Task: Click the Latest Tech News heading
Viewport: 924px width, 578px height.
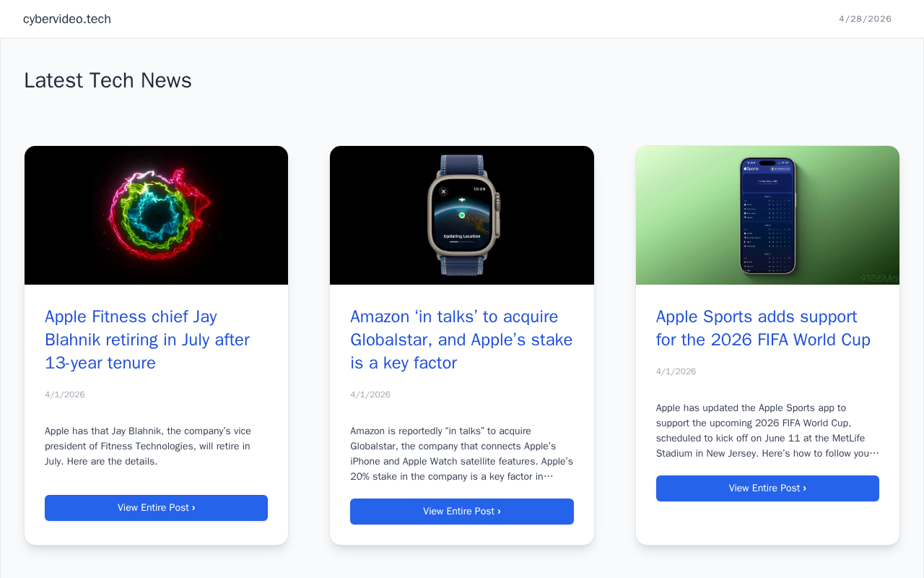Action: (x=108, y=80)
